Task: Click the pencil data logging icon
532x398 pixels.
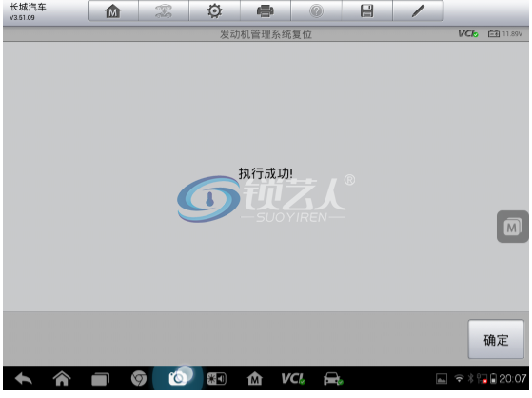Action: pos(418,11)
